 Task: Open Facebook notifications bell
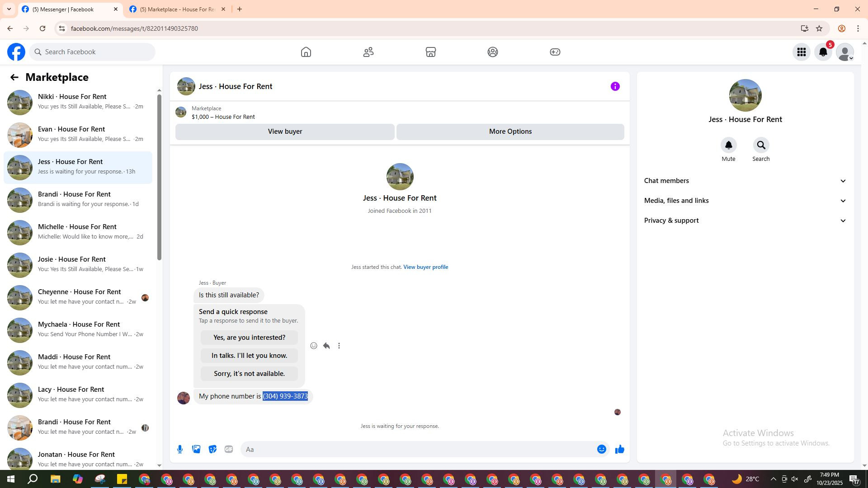[x=823, y=52]
